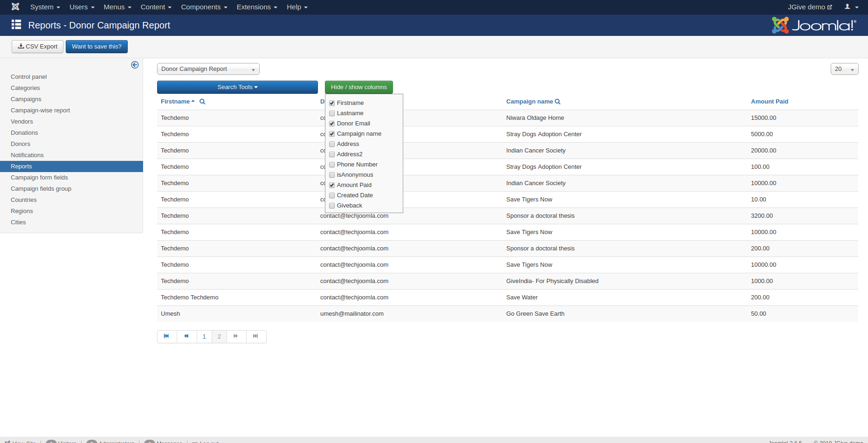868x443 pixels.
Task: Go to first page of results
Action: click(x=167, y=336)
